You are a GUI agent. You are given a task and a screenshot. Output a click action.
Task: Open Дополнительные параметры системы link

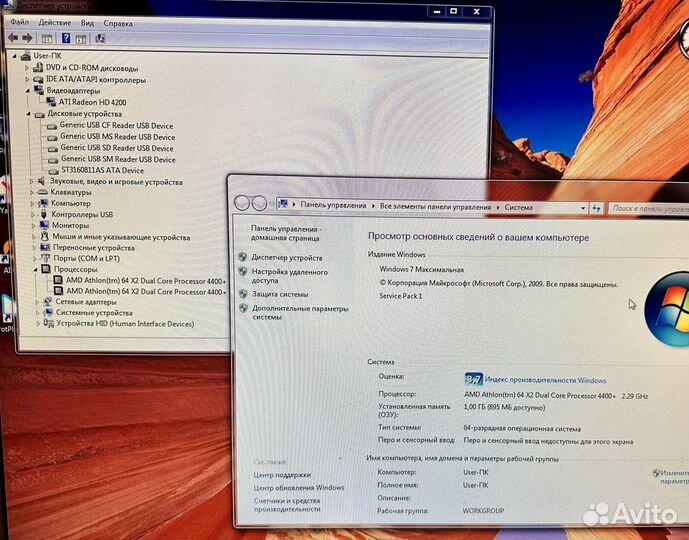point(300,312)
